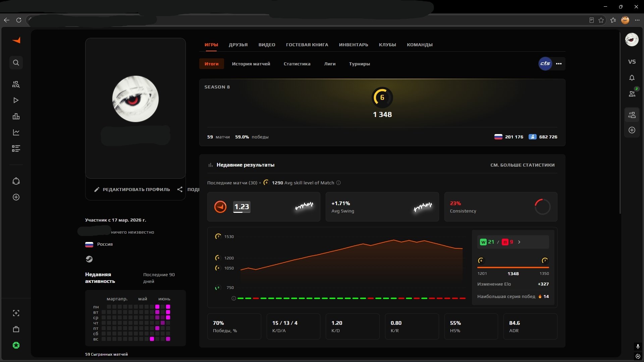Image resolution: width=644 pixels, height=362 pixels.
Task: Open browser settings three-dots menu
Action: point(637,20)
